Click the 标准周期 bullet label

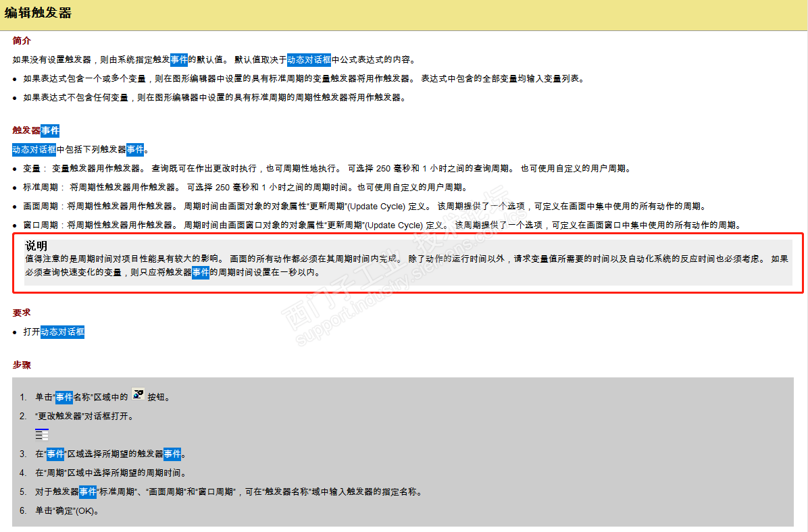[40, 188]
